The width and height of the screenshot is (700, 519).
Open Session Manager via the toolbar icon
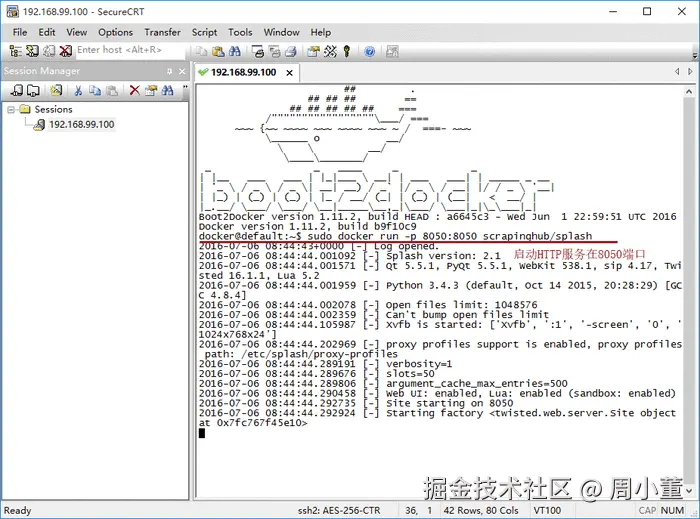15,51
